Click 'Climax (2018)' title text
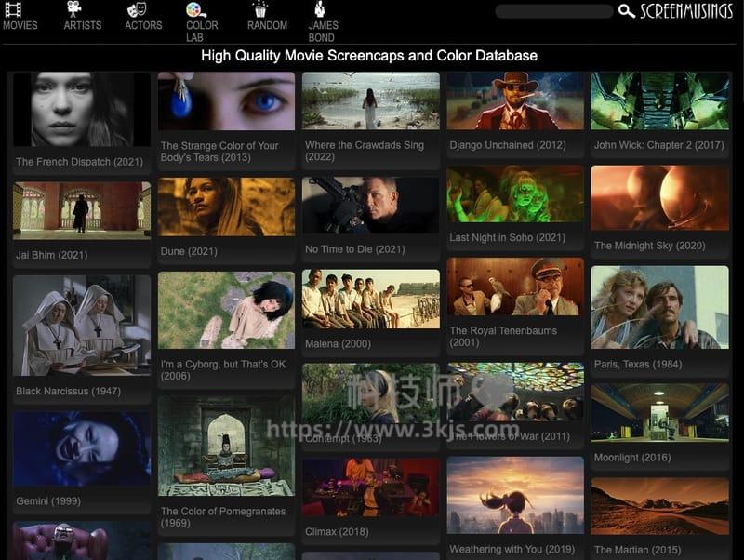The image size is (744, 560). pyautogui.click(x=337, y=532)
